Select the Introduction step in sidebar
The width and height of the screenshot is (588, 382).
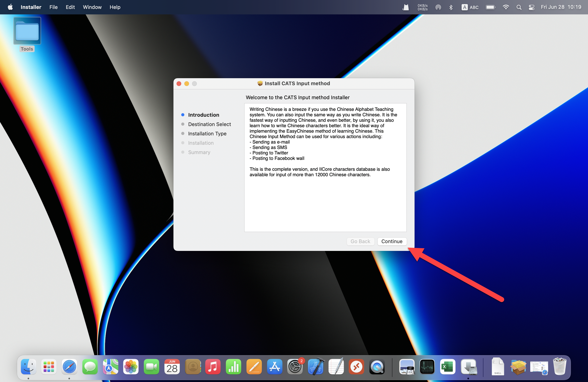pos(203,115)
